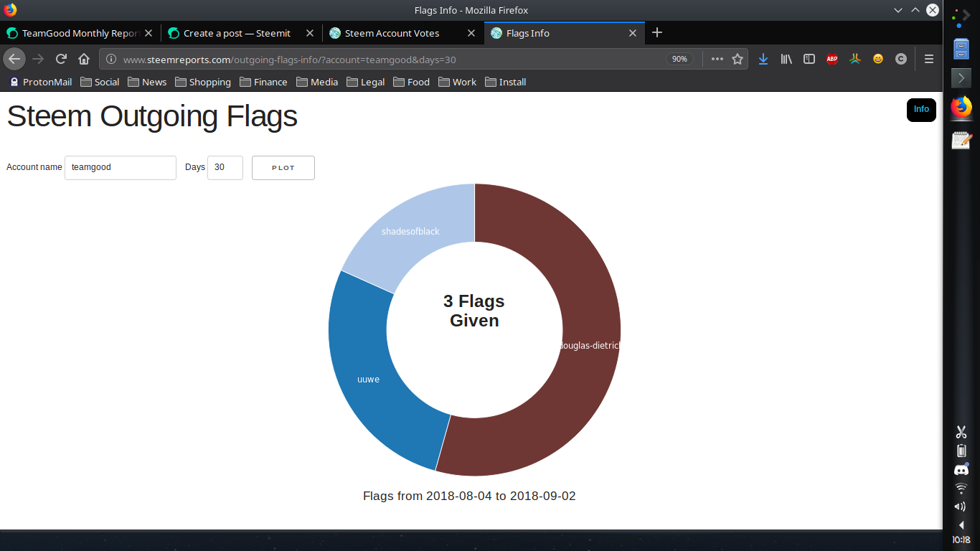Screen dimensions: 980x551
Task: Open the Firefox downloads arrow
Action: pos(763,59)
